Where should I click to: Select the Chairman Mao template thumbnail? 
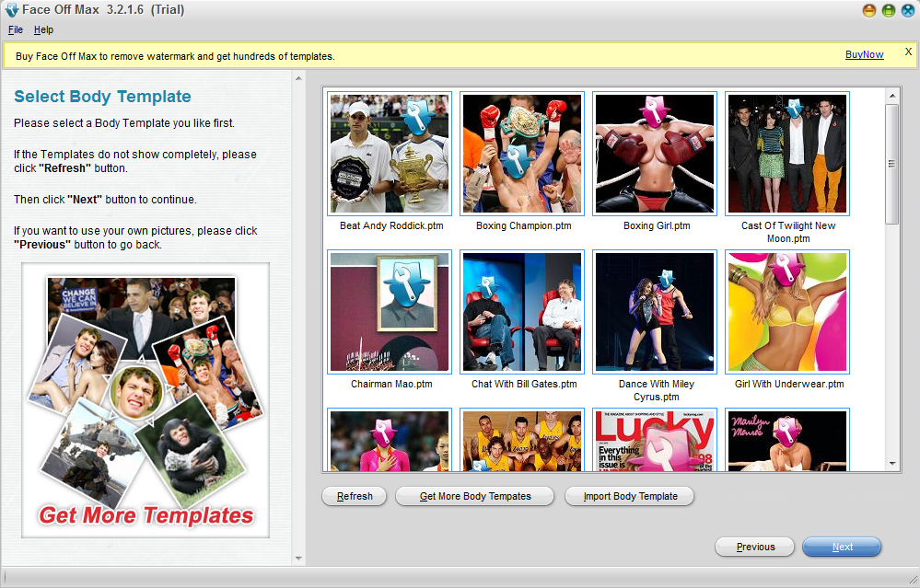[x=390, y=312]
